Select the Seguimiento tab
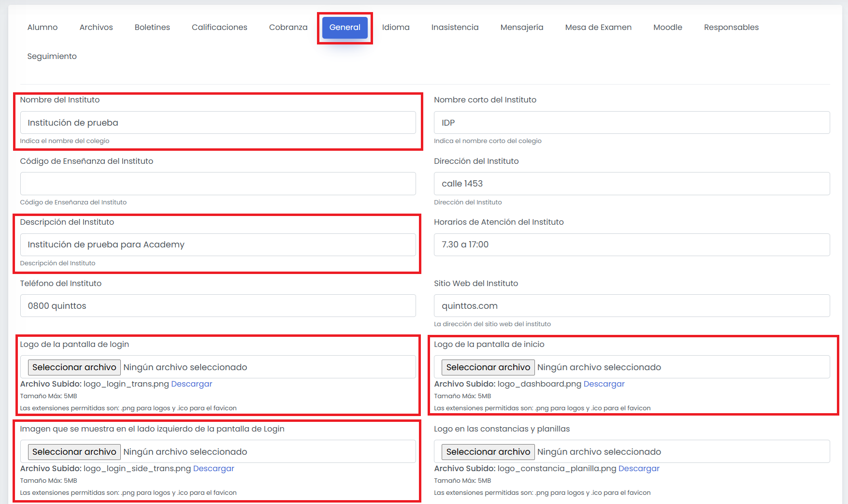The image size is (848, 504). click(x=52, y=57)
